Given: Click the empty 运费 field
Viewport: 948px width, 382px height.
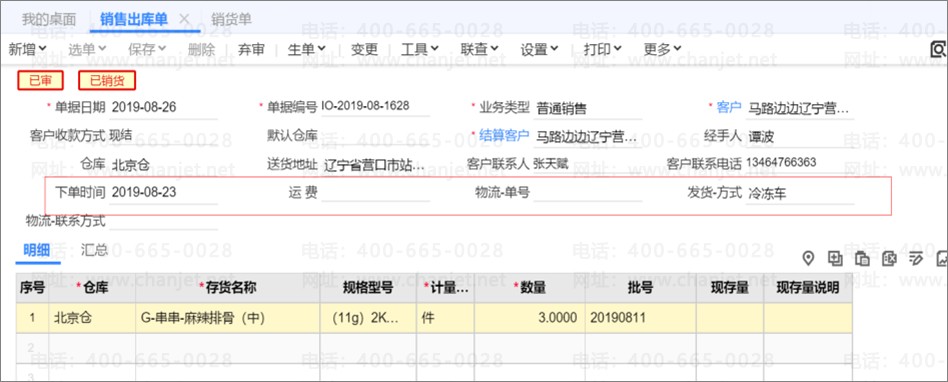Looking at the screenshot, I should pyautogui.click(x=375, y=193).
